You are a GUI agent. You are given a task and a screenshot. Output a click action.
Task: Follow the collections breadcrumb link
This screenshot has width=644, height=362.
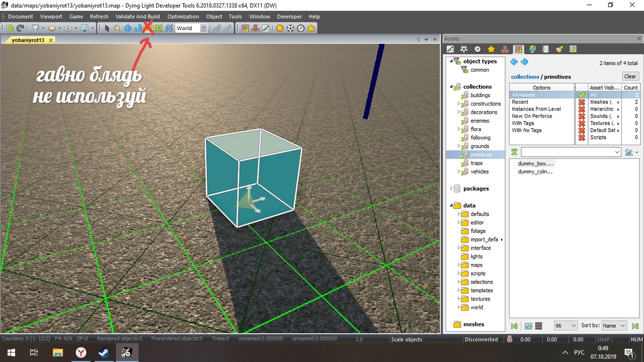click(525, 77)
